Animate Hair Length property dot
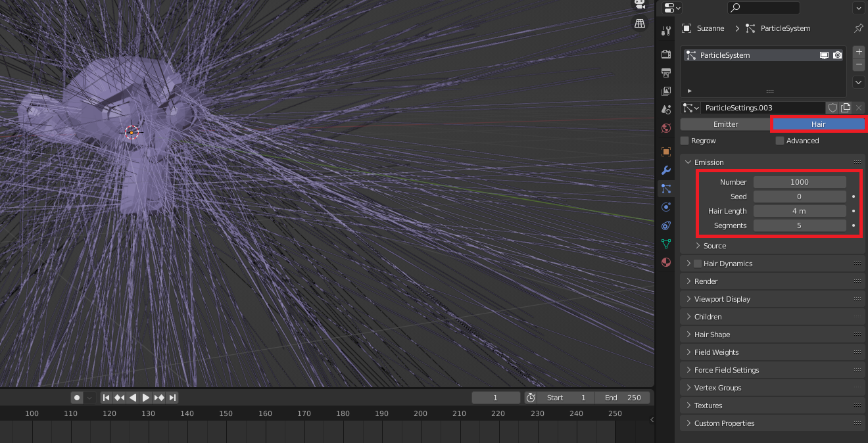 (854, 211)
